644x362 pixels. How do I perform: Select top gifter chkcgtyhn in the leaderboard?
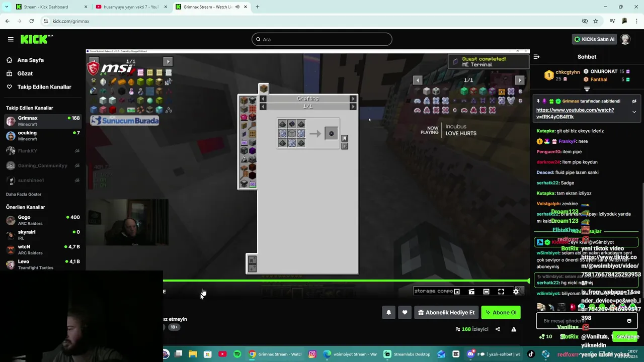coord(562,75)
